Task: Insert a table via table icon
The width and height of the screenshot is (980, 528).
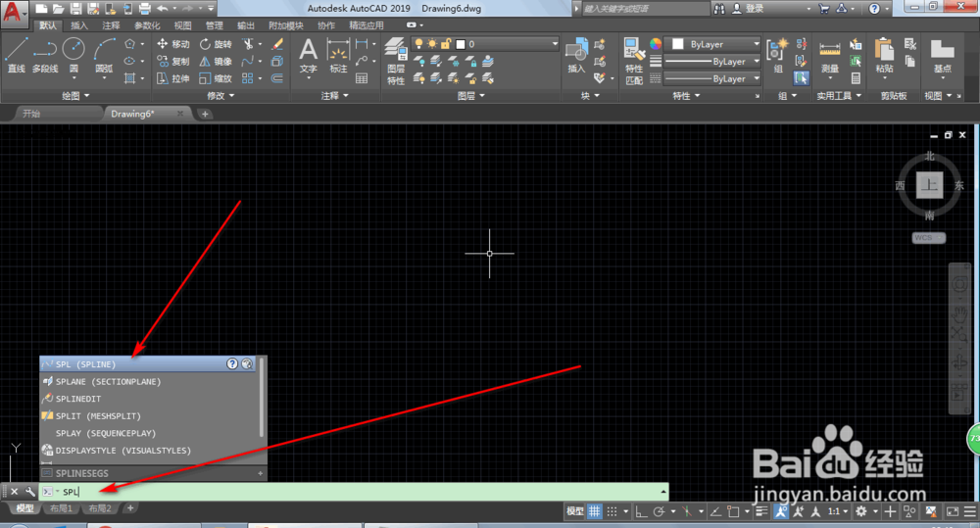Action: (x=362, y=78)
